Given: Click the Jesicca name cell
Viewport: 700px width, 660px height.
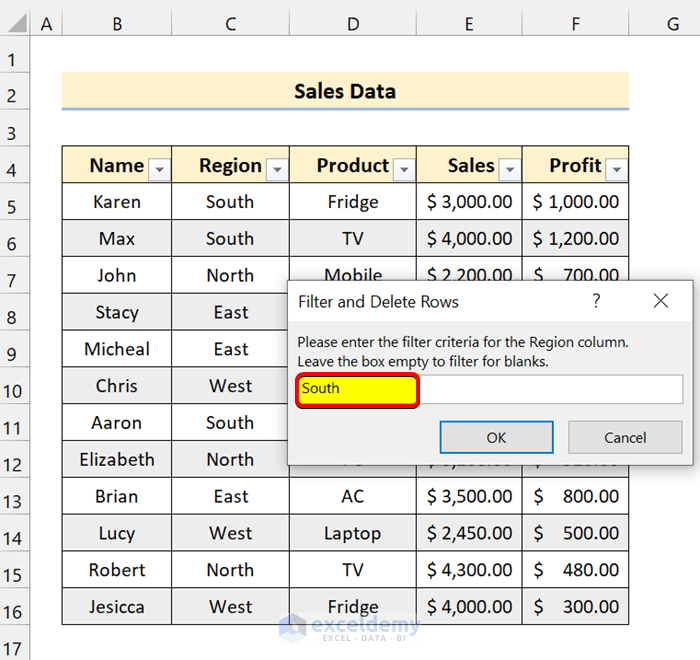Looking at the screenshot, I should tap(117, 607).
